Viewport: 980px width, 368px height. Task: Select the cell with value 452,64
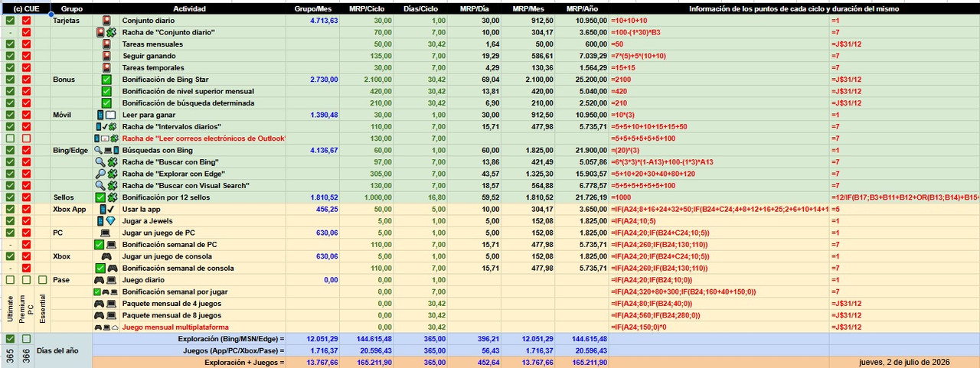point(475,362)
